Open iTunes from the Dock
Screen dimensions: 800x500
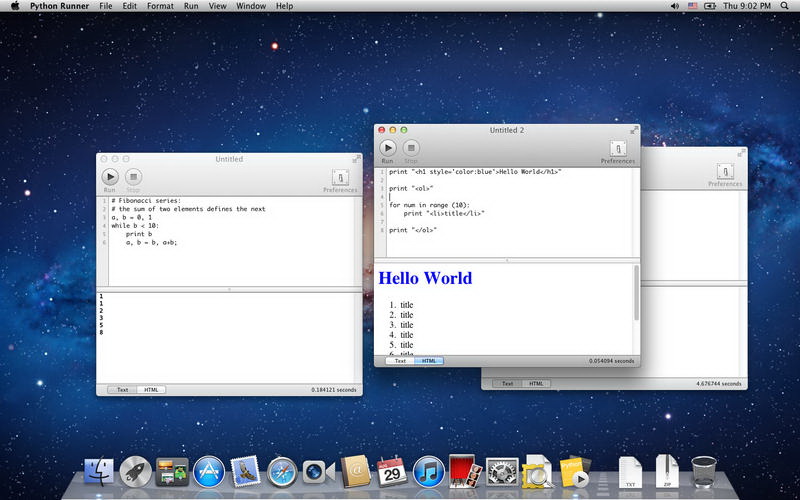(x=428, y=471)
